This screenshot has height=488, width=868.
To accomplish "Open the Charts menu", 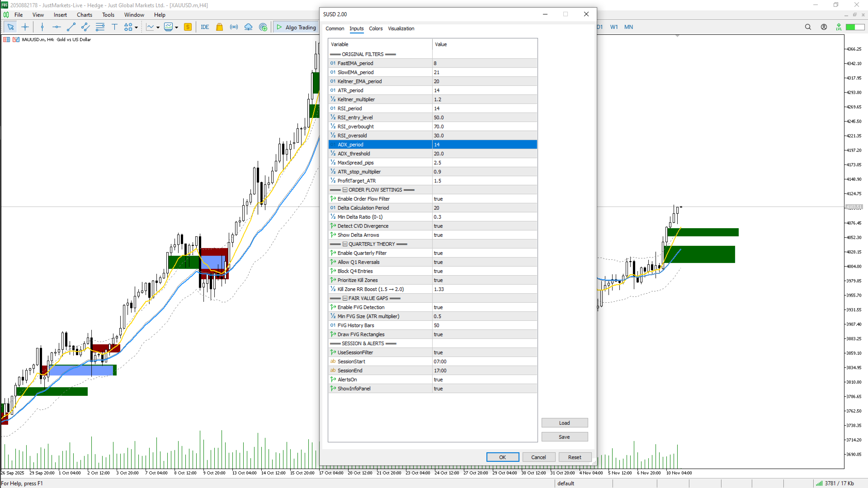I will [x=84, y=15].
